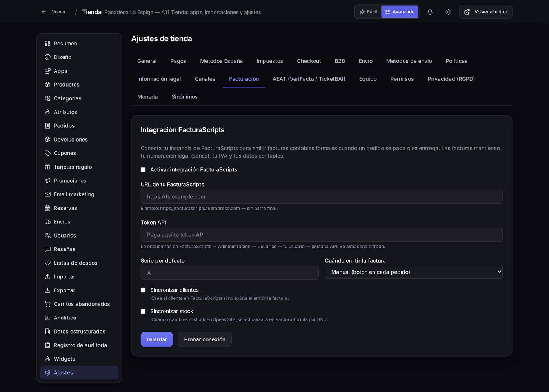Click the Listas de deseos heart icon
The image size is (549, 392).
click(47, 263)
